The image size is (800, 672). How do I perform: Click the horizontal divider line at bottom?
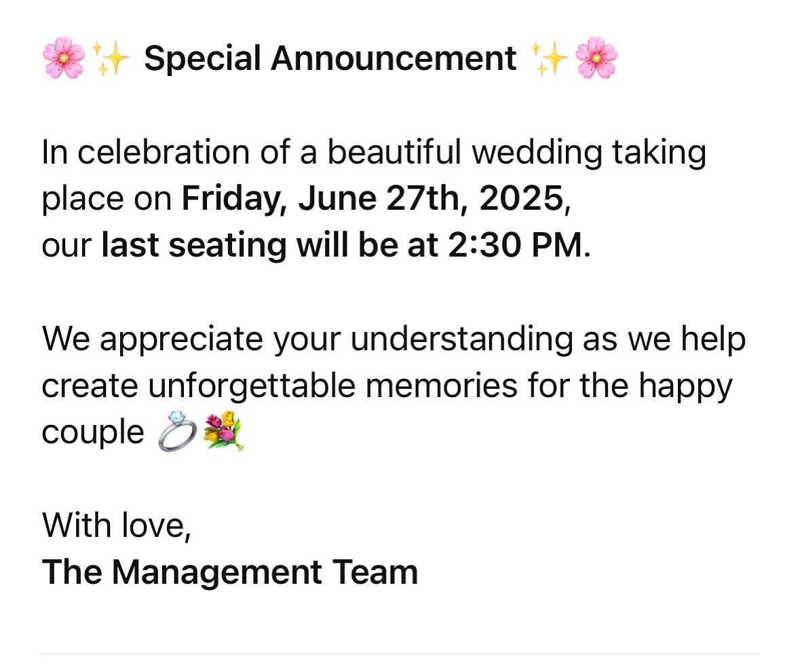[400, 653]
